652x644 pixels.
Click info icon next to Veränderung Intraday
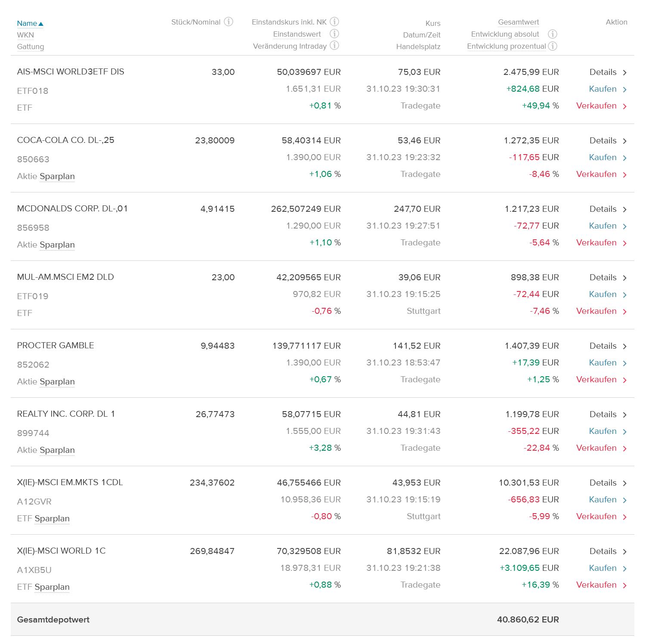pyautogui.click(x=334, y=45)
